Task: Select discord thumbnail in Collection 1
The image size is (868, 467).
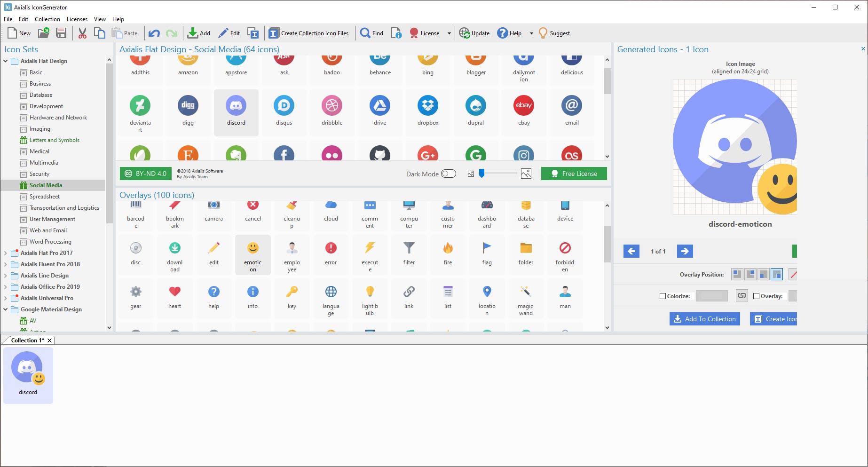Action: click(28, 375)
